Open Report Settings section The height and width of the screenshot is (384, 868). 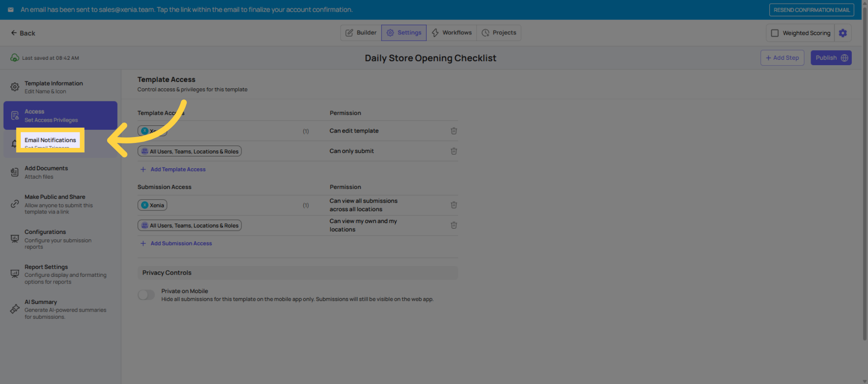click(60, 274)
